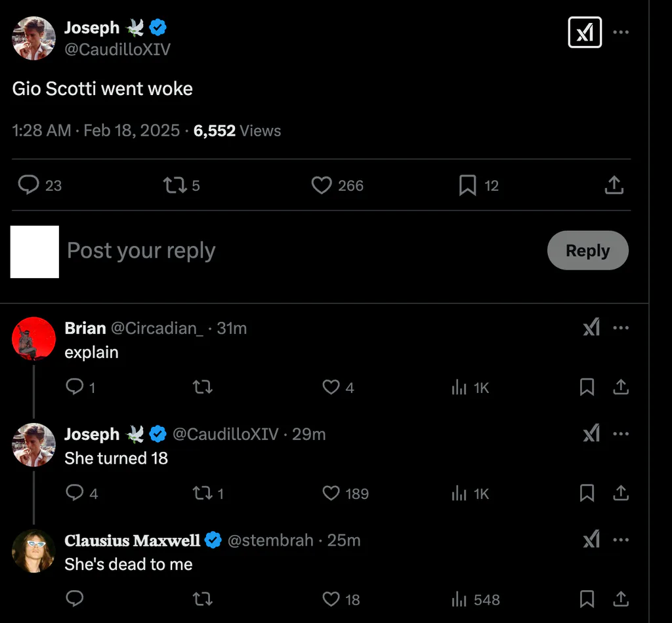672x623 pixels.
Task: Like the main post with 266 likes
Action: coord(322,186)
